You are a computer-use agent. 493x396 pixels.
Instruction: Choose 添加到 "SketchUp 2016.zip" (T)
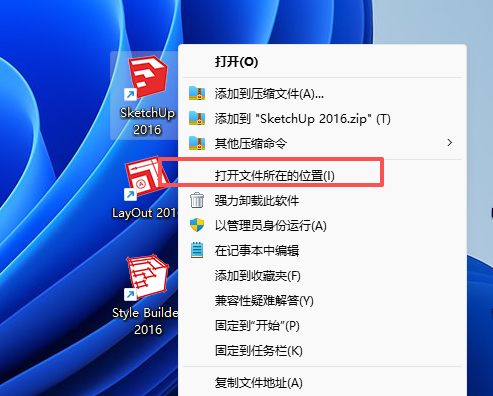tap(322, 119)
